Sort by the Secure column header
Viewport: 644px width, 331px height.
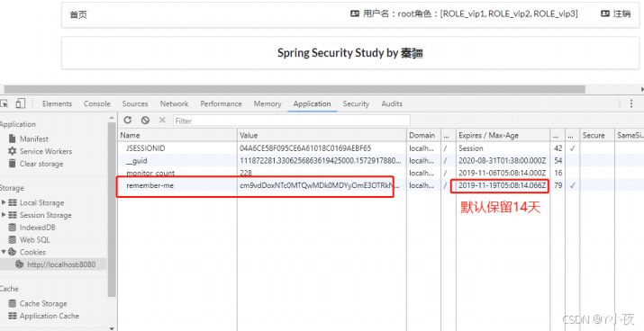[597, 135]
